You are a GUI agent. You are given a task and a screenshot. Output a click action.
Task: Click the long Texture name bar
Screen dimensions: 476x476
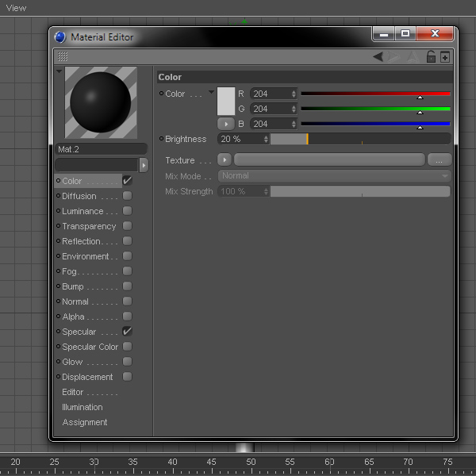point(329,159)
